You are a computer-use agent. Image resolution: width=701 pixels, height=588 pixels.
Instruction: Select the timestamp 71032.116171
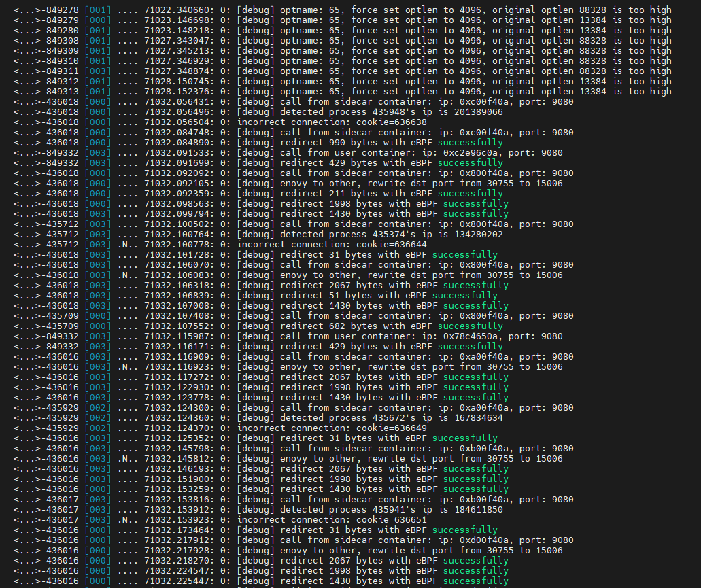(x=177, y=346)
